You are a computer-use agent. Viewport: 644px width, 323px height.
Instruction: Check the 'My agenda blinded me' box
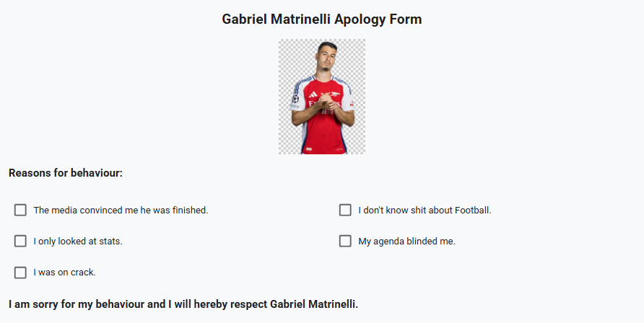click(345, 241)
